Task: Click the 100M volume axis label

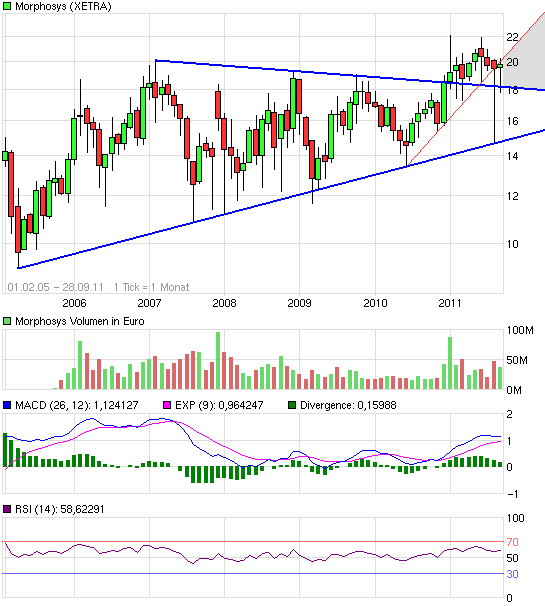Action: click(520, 330)
